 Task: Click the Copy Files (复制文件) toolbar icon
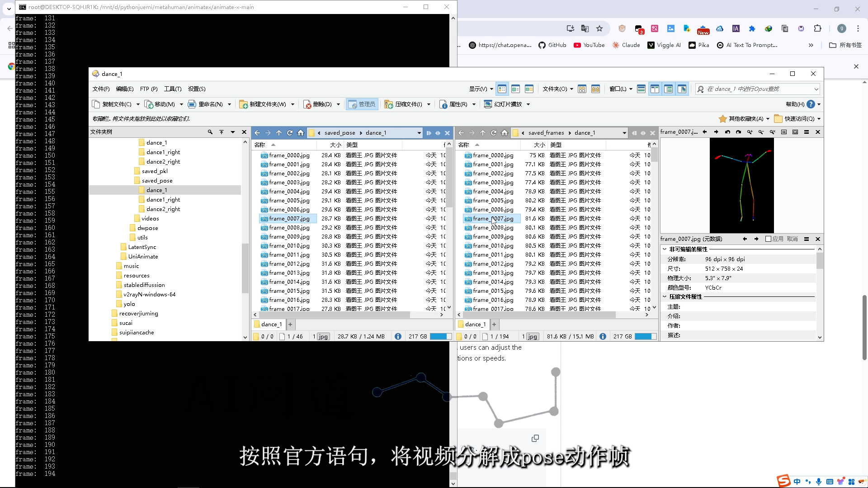(96, 104)
